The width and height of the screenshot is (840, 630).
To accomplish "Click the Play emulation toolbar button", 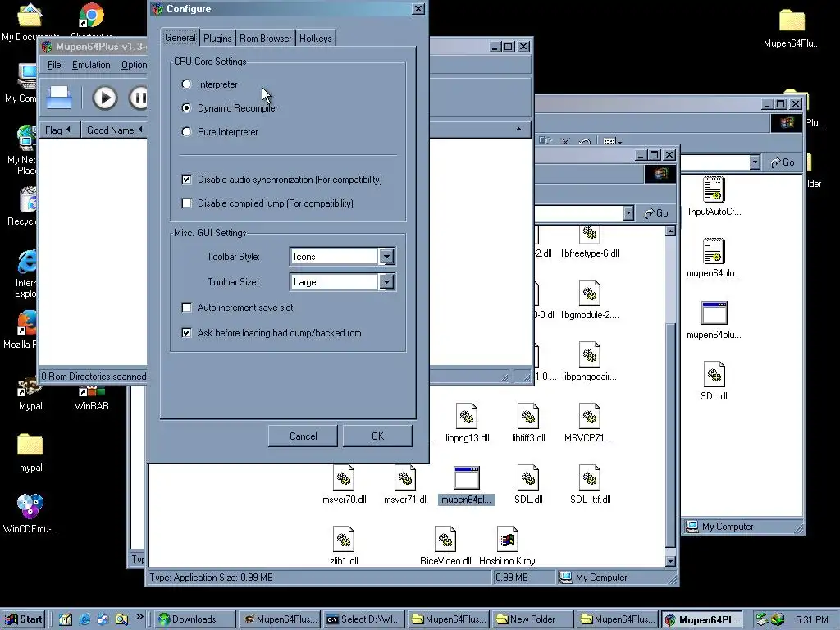I will tap(104, 98).
